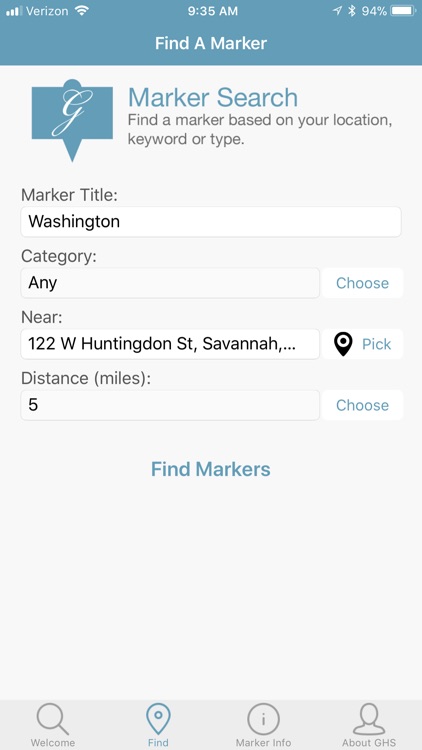Viewport: 422px width, 750px height.
Task: Switch to the Welcome tab
Action: coord(53,725)
